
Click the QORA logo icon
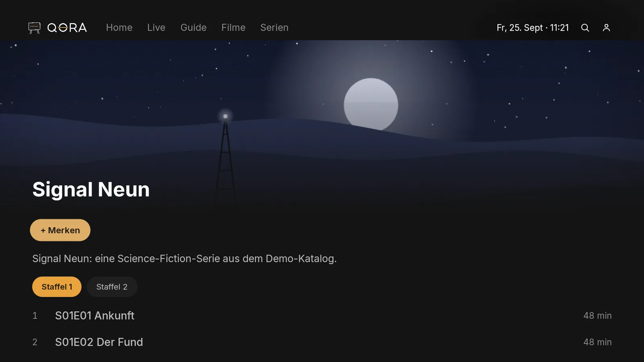(34, 28)
